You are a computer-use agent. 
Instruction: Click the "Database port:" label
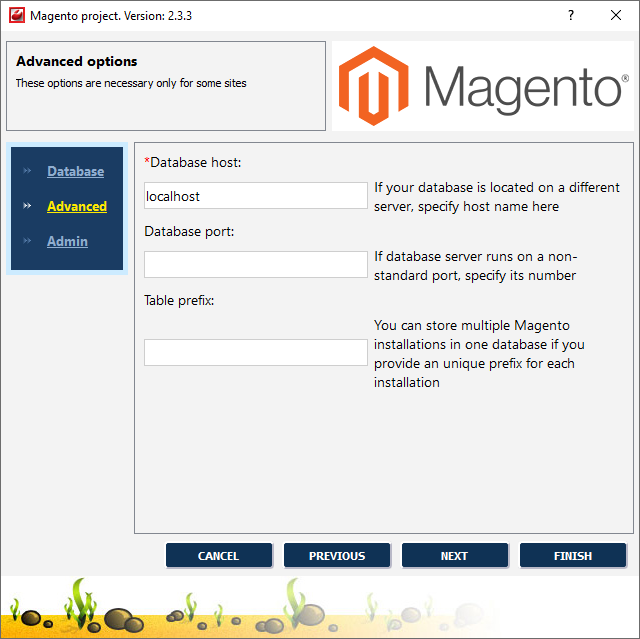tap(189, 231)
